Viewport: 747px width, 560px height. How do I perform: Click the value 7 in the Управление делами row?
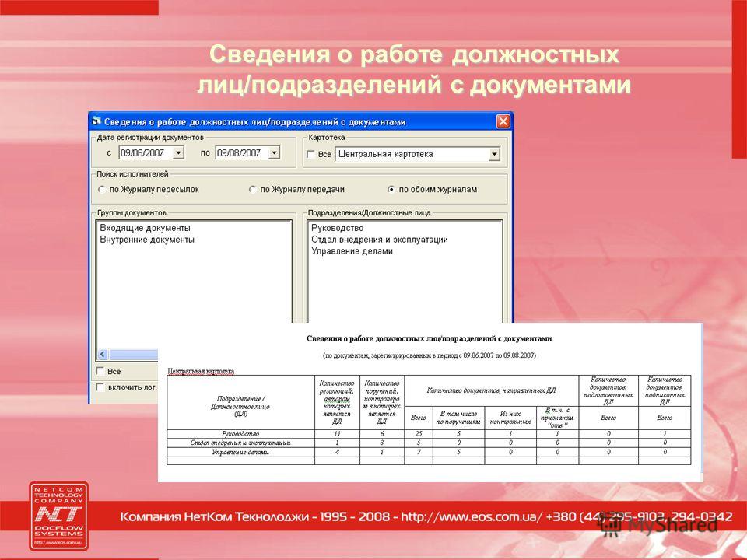coord(419,452)
